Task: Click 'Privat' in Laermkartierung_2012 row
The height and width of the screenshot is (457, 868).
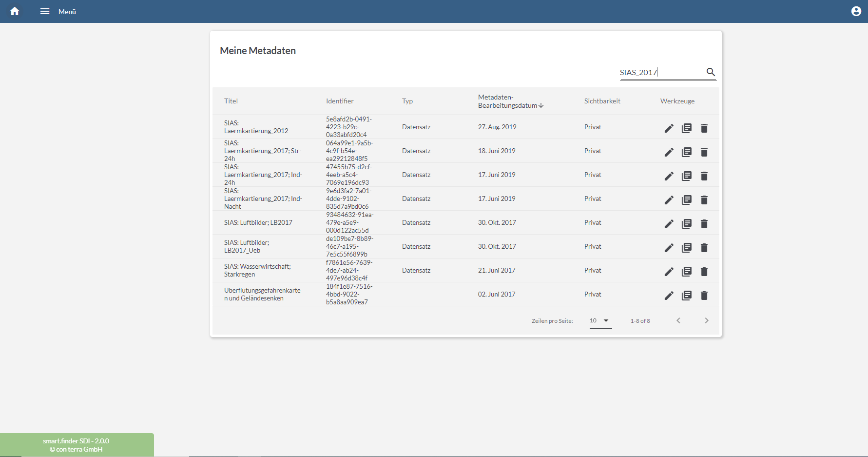Action: (593, 127)
